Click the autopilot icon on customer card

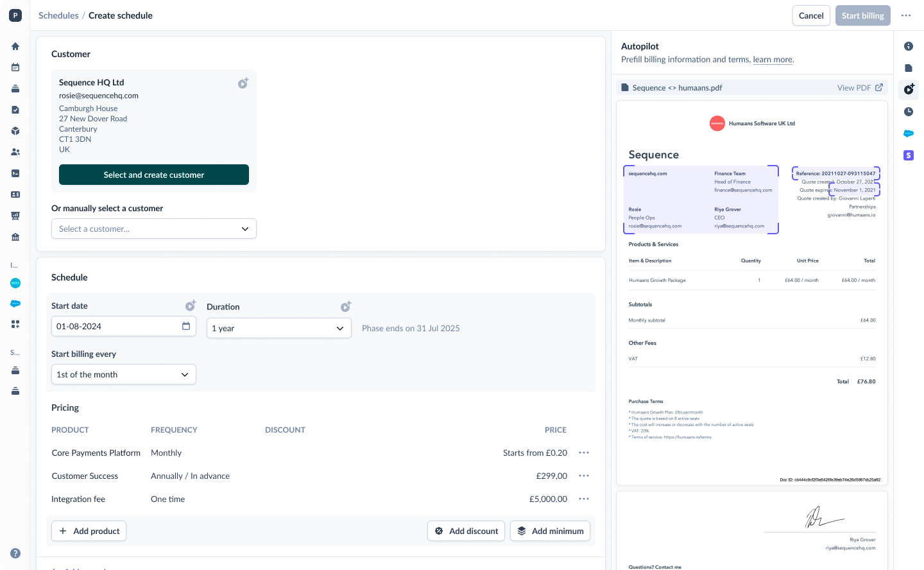tap(243, 83)
